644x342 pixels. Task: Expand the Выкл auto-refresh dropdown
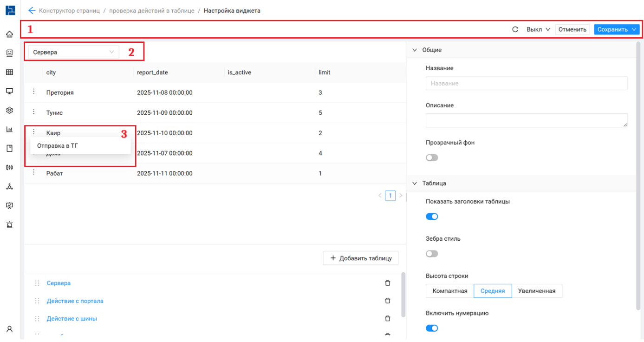538,29
